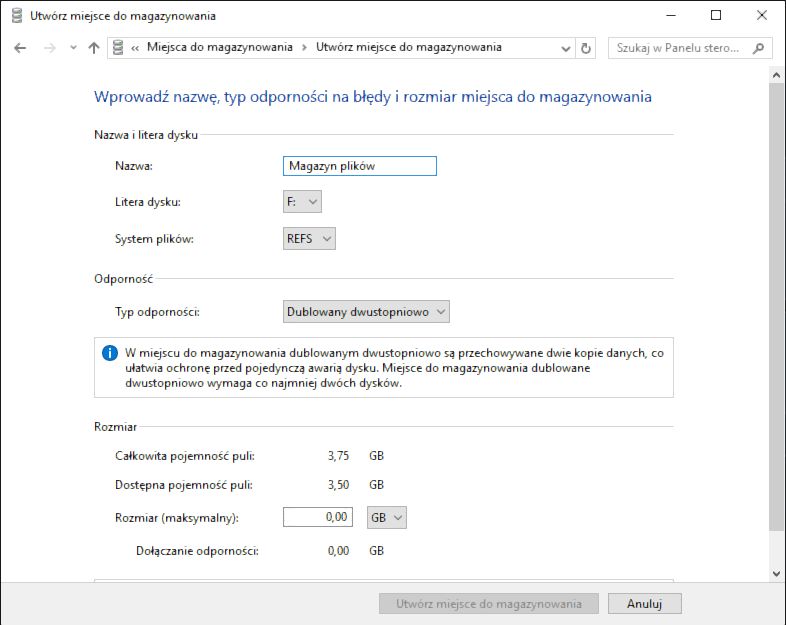Click 'Całkowita pojemność puli:' label
This screenshot has width=786, height=625.
point(185,456)
